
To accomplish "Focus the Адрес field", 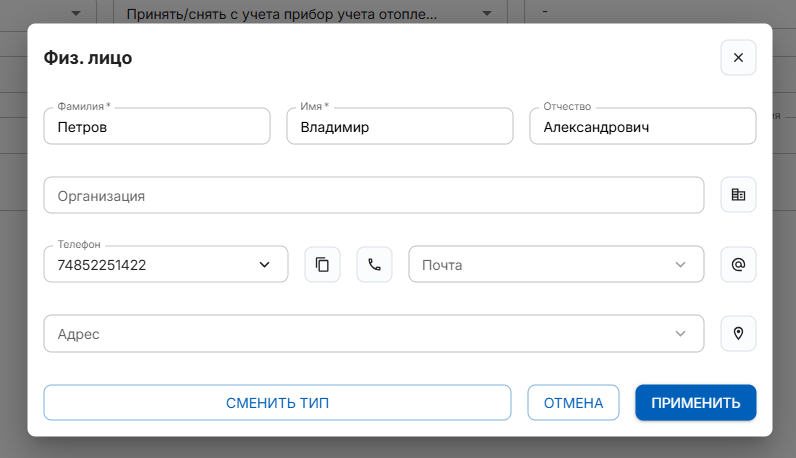I will pyautogui.click(x=374, y=334).
